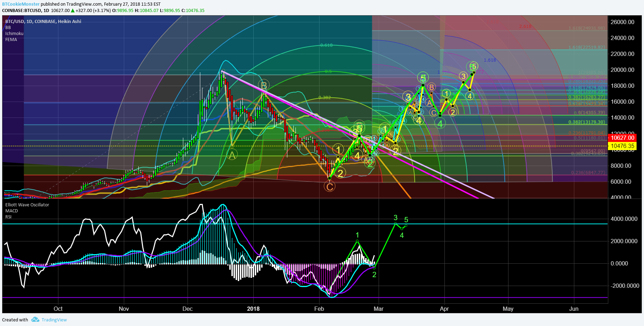Select the COINBASE:BTCUSD, 1D symbol header
The height and width of the screenshot is (326, 644).
coord(25,11)
